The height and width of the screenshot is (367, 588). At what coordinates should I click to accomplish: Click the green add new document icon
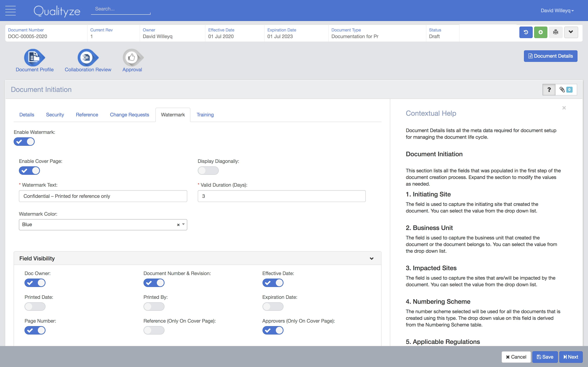(541, 32)
